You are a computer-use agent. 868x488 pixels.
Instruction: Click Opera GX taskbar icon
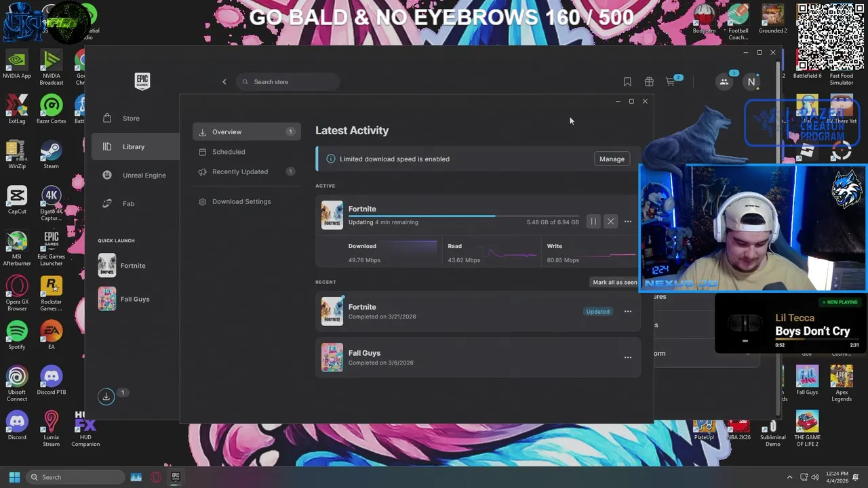coord(156,477)
